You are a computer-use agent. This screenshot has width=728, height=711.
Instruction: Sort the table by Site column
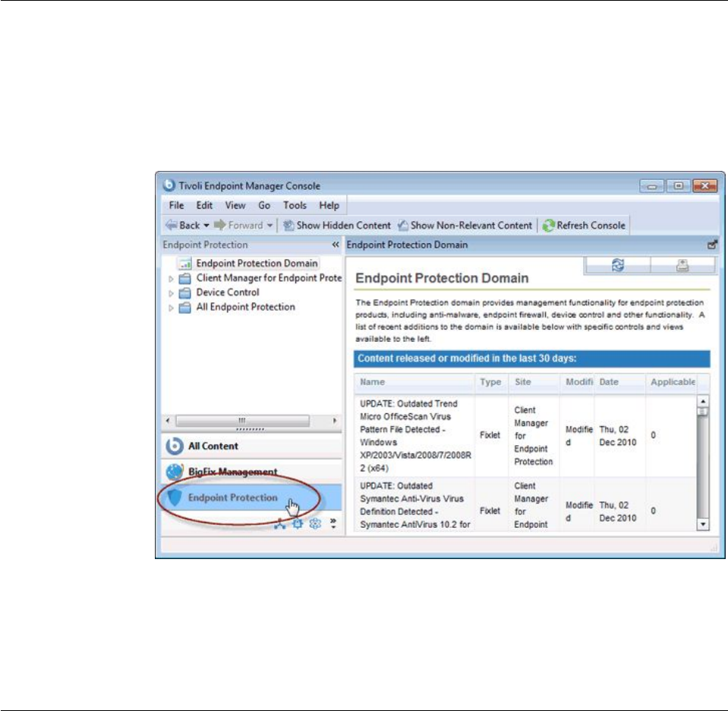pyautogui.click(x=534, y=382)
